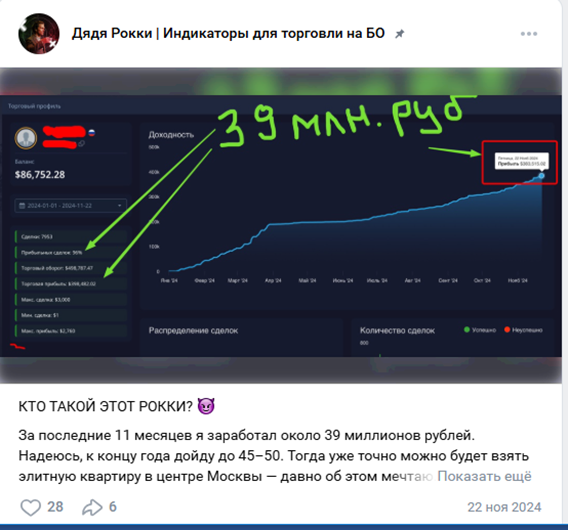568x530 pixels.
Task: Share the post with arrow icon
Action: pyautogui.click(x=92, y=507)
